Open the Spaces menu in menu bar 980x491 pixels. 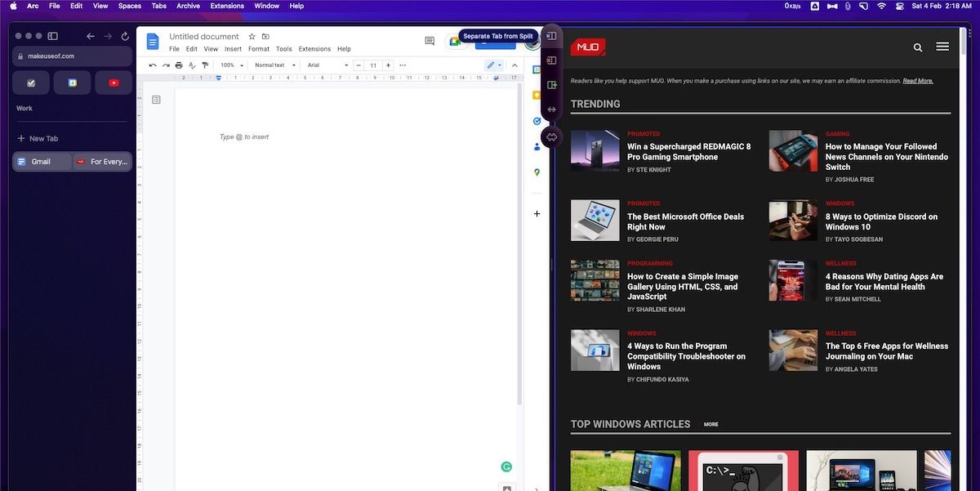coord(130,6)
